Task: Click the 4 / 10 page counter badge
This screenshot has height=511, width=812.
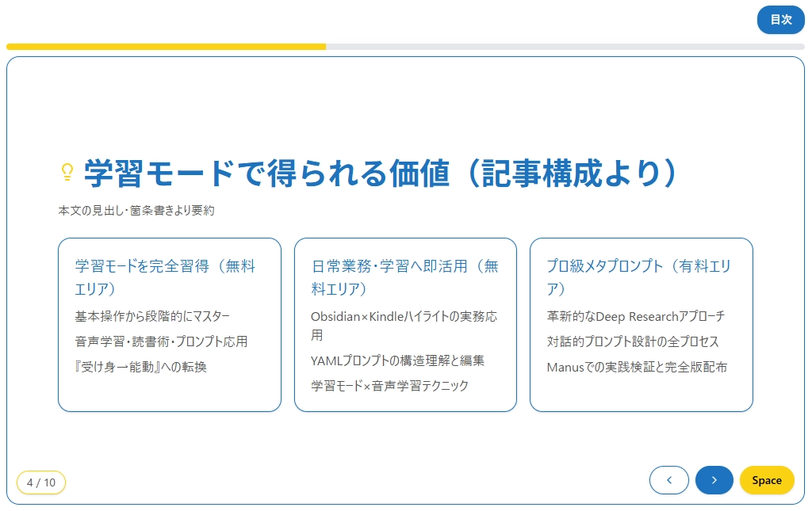Action: tap(41, 482)
